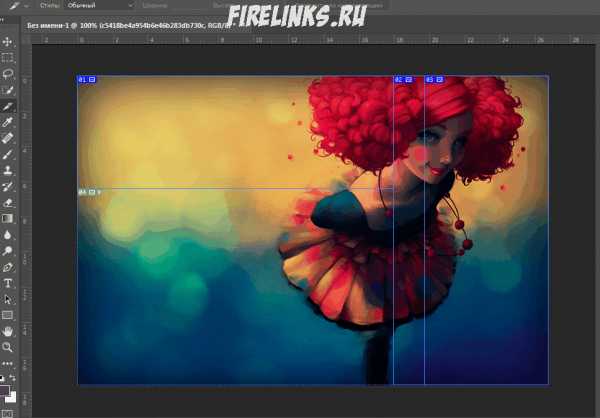This screenshot has width=600, height=418.
Task: Click slice 01 badge on canvas
Action: pos(87,79)
